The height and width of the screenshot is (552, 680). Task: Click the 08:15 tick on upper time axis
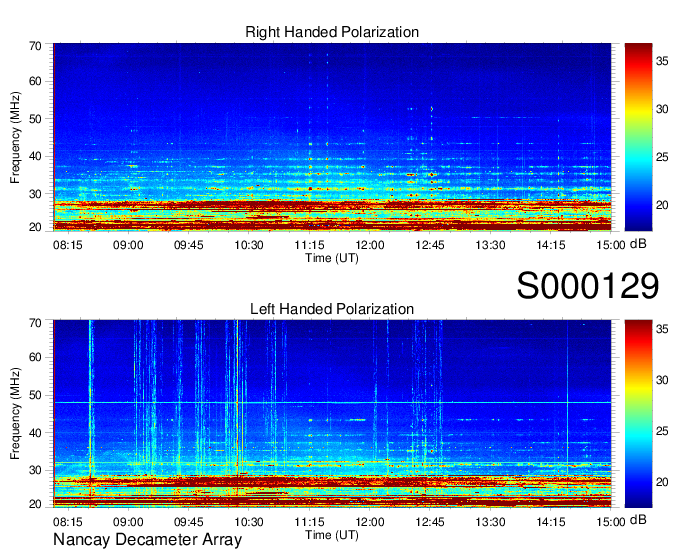(67, 245)
